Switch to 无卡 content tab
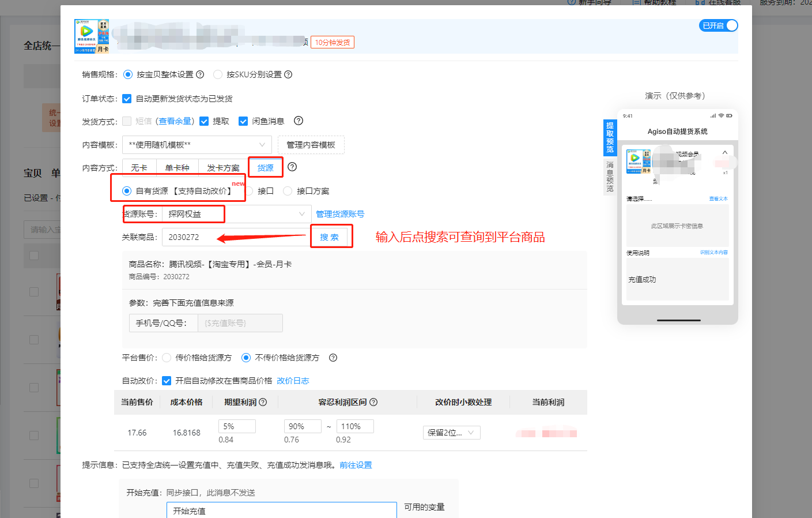The width and height of the screenshot is (812, 518). [x=139, y=168]
